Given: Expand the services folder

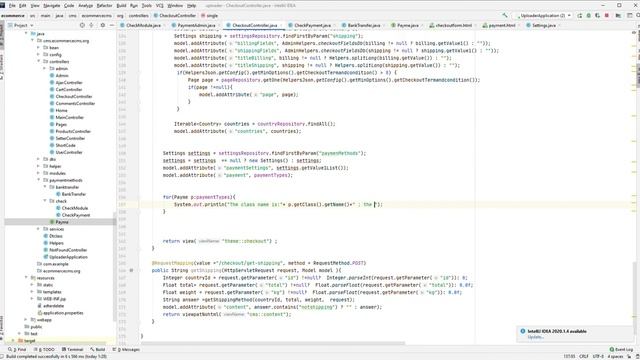Looking at the screenshot, I should pos(39,229).
